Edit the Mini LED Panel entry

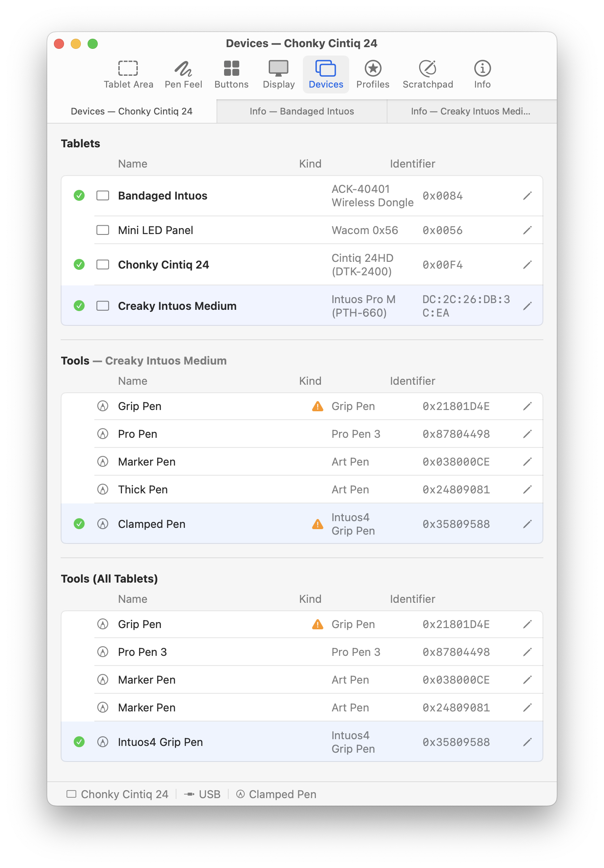pyautogui.click(x=527, y=230)
